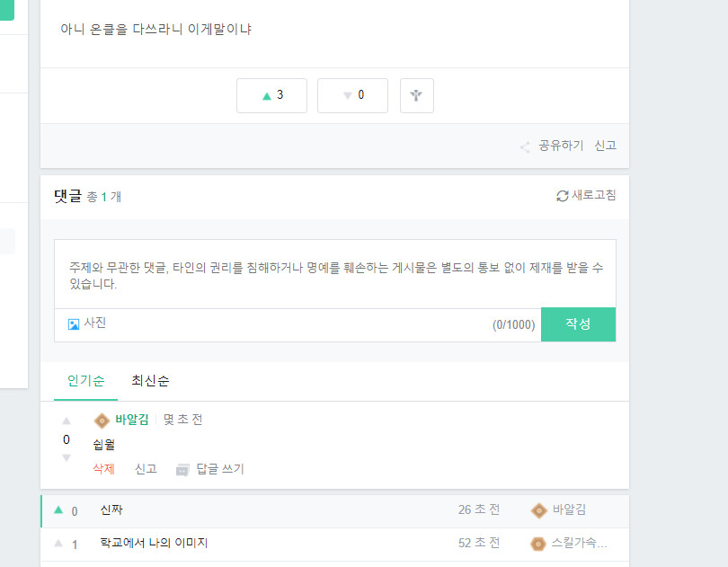
Task: Focus the comment text input area
Action: 335,274
